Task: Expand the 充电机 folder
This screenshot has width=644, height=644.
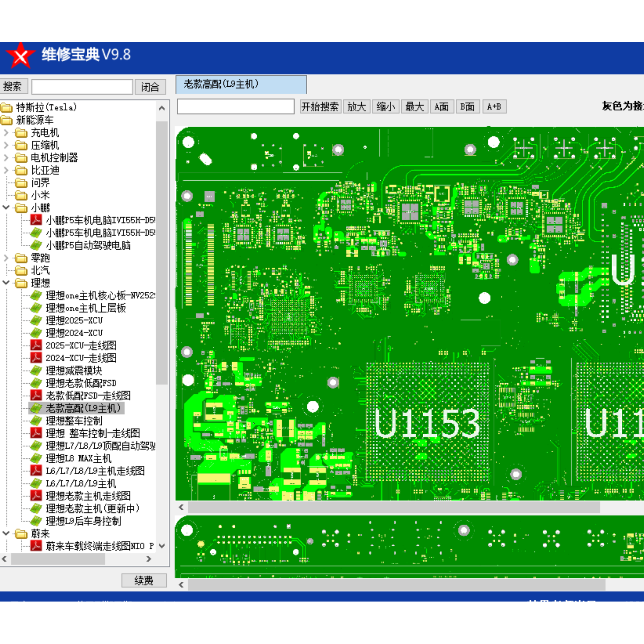Action: pyautogui.click(x=6, y=133)
